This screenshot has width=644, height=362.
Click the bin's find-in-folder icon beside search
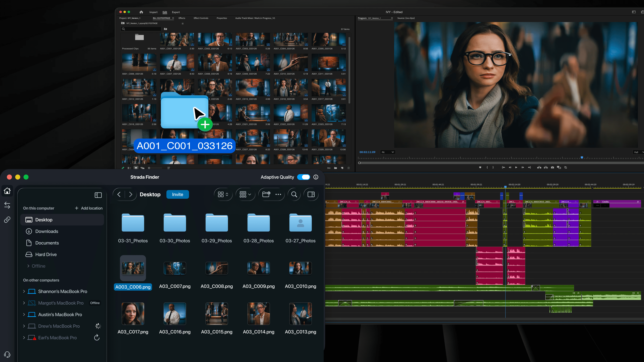pyautogui.click(x=165, y=29)
